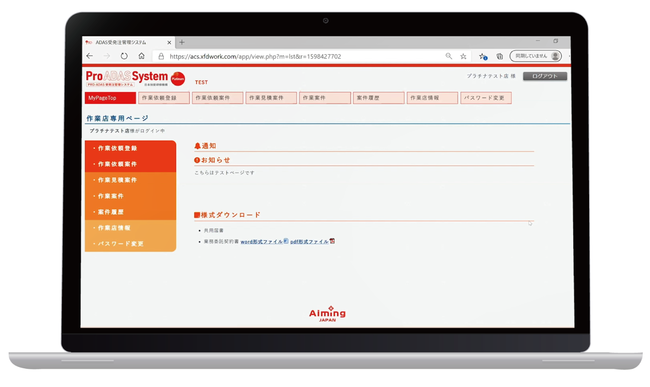Click the Aiming JAPAN footer logo
This screenshot has width=650, height=387.
coord(327,314)
